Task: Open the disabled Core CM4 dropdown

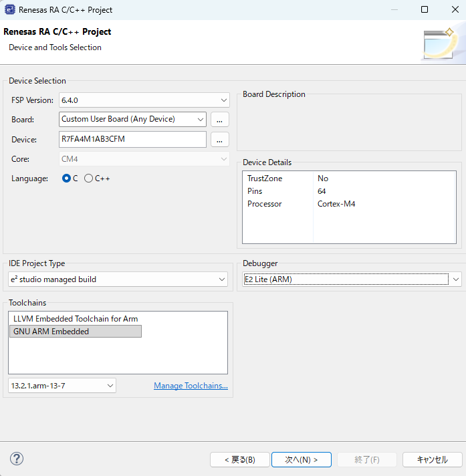Action: 144,159
